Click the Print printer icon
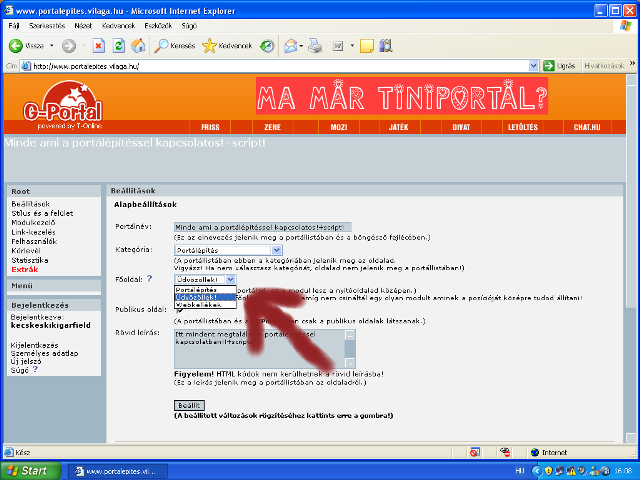 pos(315,46)
